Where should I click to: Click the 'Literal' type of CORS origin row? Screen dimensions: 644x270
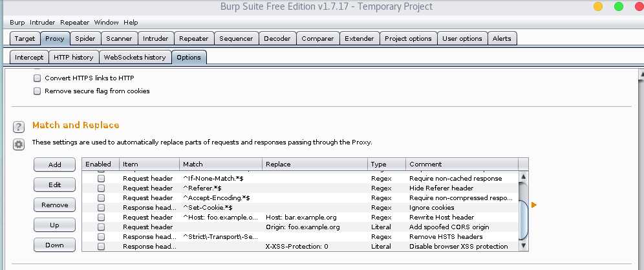click(387, 227)
